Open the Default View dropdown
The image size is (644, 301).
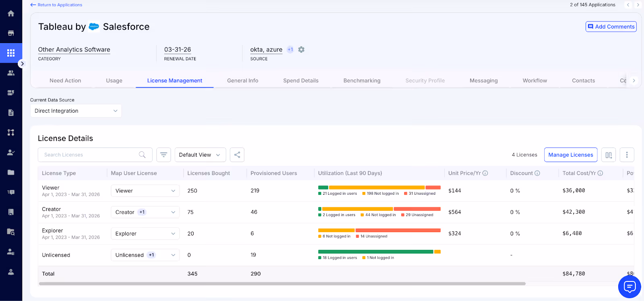(x=200, y=155)
